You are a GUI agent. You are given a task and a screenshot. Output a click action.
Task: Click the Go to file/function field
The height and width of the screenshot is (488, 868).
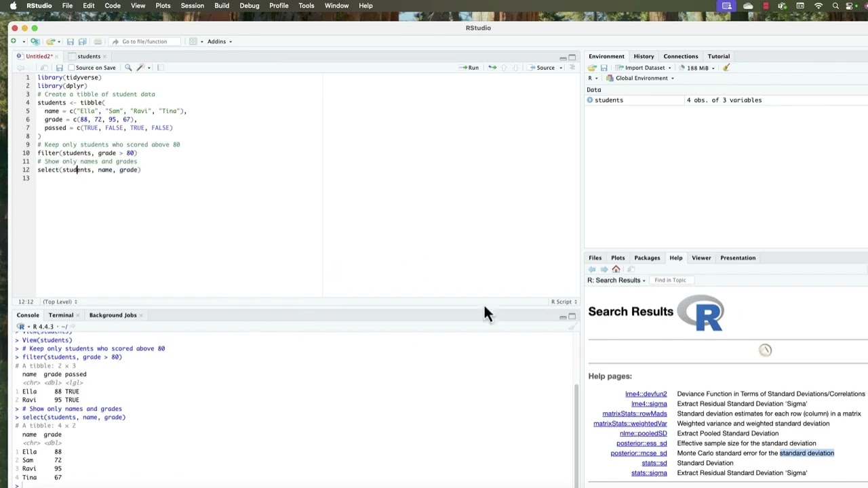pos(144,41)
